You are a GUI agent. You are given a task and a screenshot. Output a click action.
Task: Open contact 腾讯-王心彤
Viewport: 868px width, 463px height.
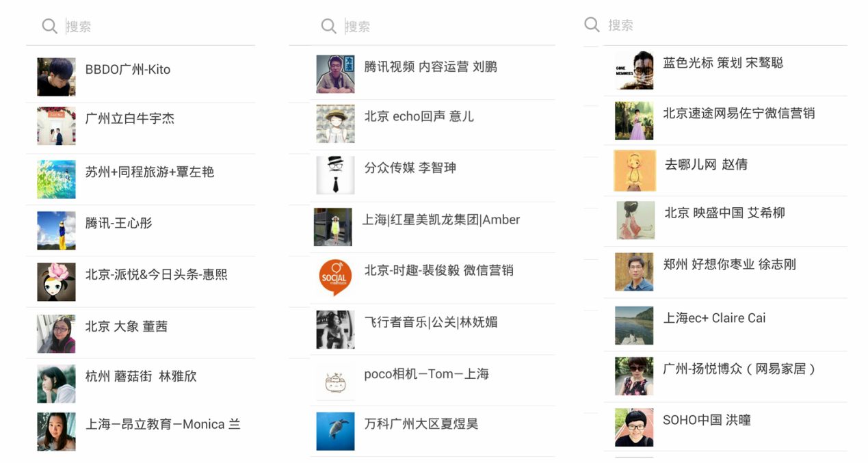point(119,223)
